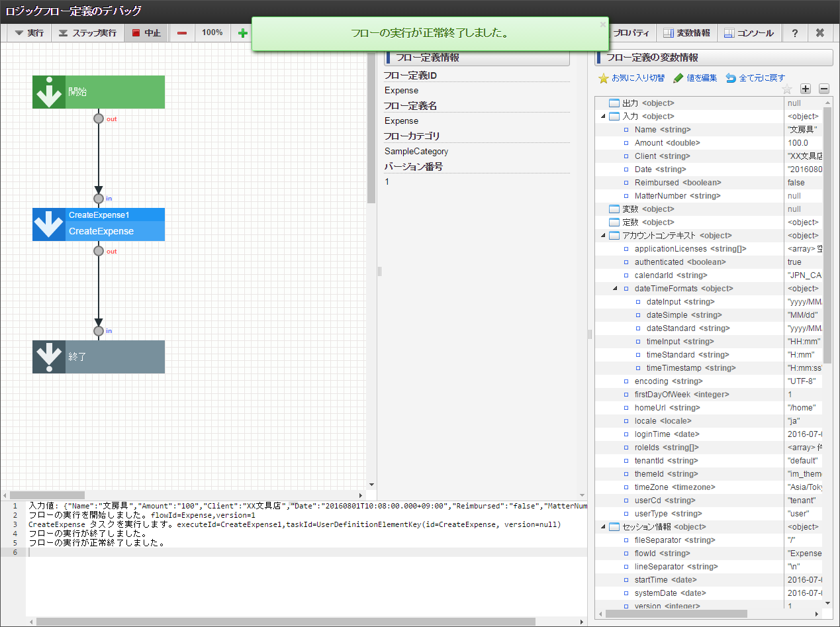Click the ステップ実行 step-run button

coord(87,32)
